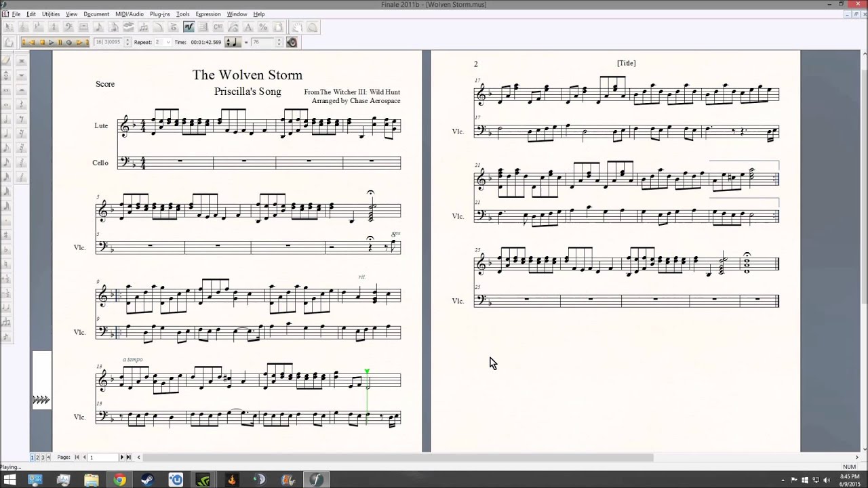Image resolution: width=868 pixels, height=488 pixels.
Task: Switch to Layer 3
Action: (x=43, y=457)
